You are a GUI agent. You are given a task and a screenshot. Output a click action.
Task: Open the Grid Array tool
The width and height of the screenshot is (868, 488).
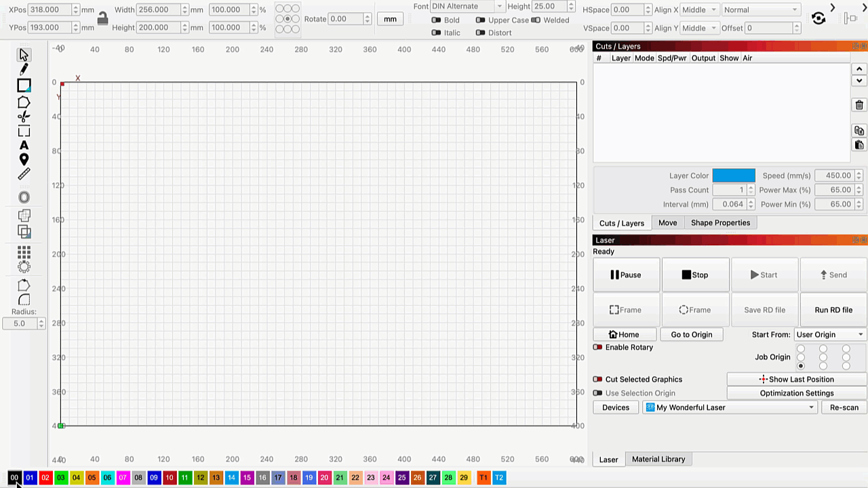pyautogui.click(x=24, y=252)
